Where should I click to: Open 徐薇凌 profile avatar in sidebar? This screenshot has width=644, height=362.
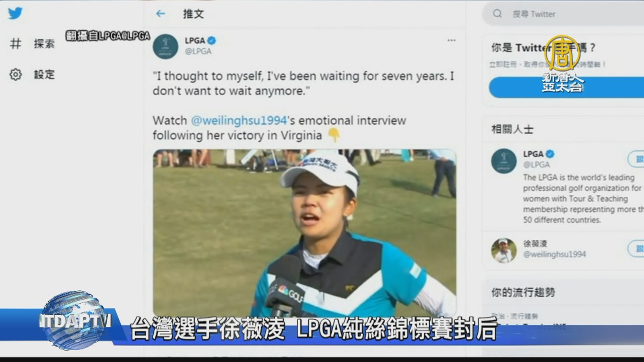tap(504, 250)
